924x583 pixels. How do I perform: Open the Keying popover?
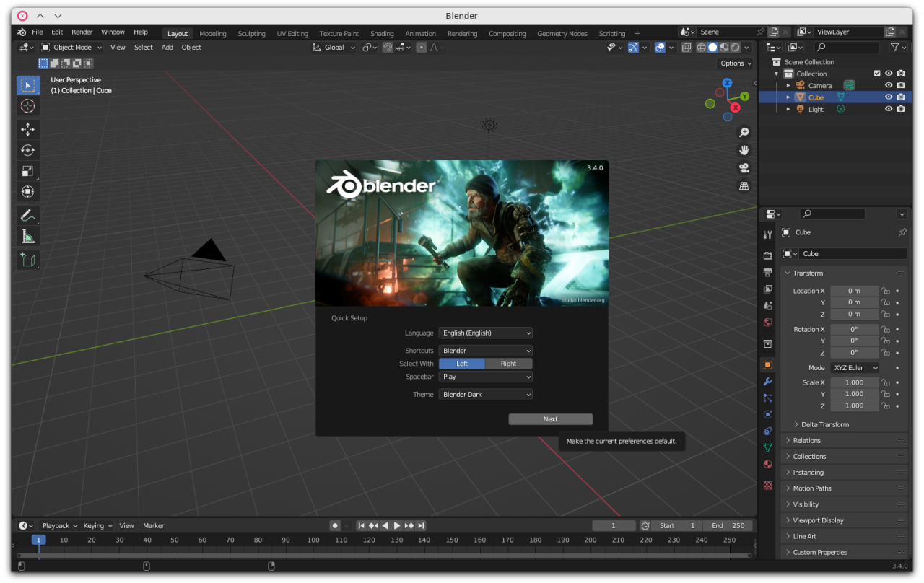coord(97,525)
